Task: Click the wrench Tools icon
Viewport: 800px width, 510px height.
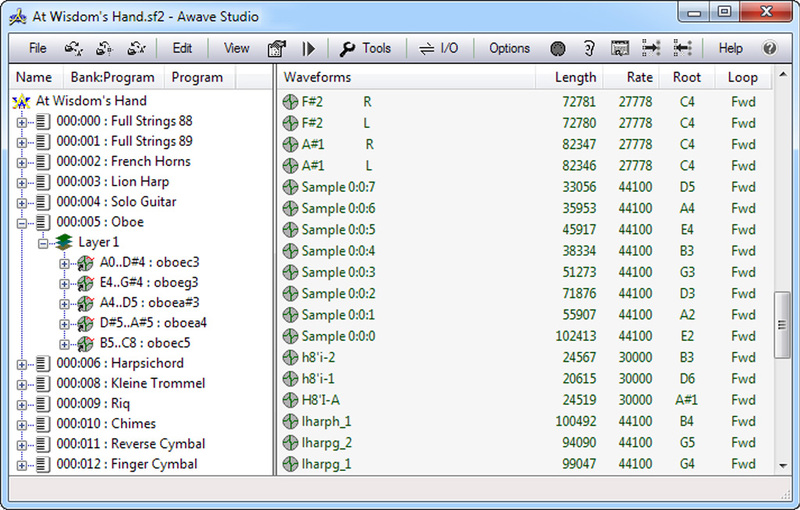Action: coord(347,48)
